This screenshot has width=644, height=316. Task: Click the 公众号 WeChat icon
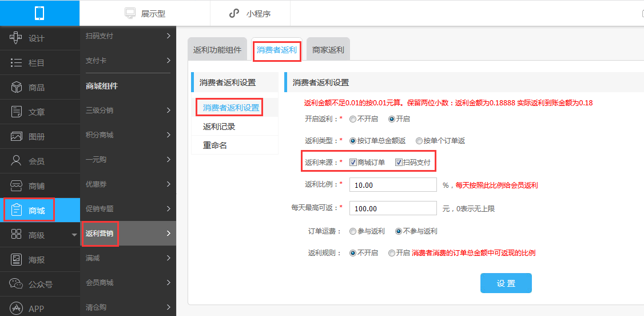[x=15, y=284]
